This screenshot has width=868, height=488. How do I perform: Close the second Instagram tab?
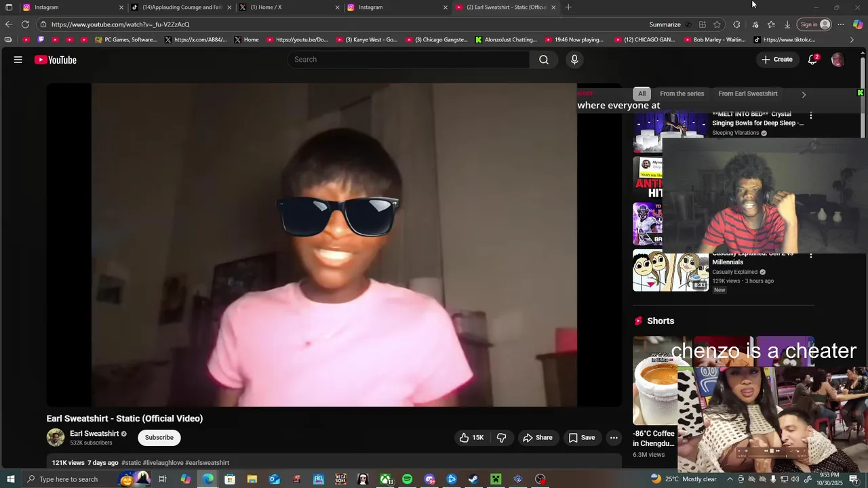click(446, 7)
